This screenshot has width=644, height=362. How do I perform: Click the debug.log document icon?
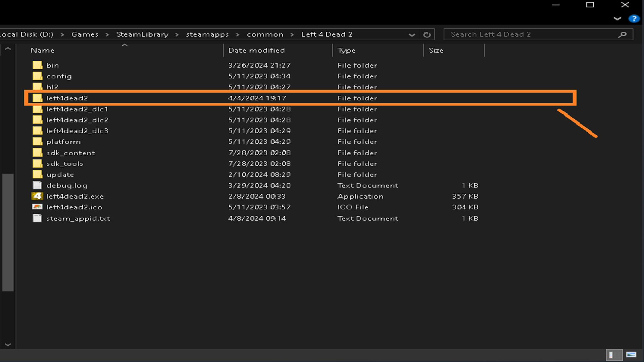(37, 185)
